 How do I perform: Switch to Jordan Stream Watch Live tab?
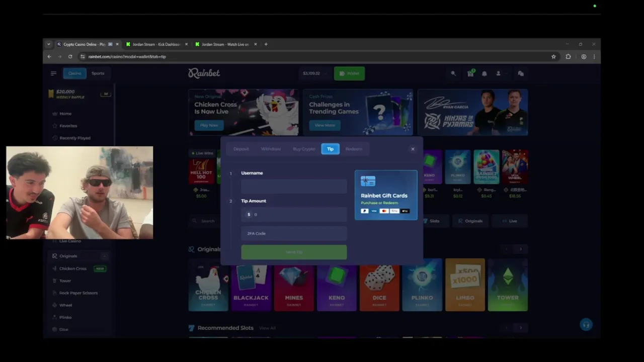pyautogui.click(x=225, y=44)
